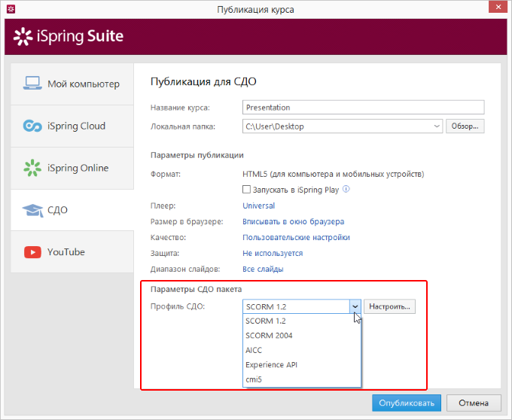Click the course name field with Presentation
The height and width of the screenshot is (420, 512).
point(363,108)
